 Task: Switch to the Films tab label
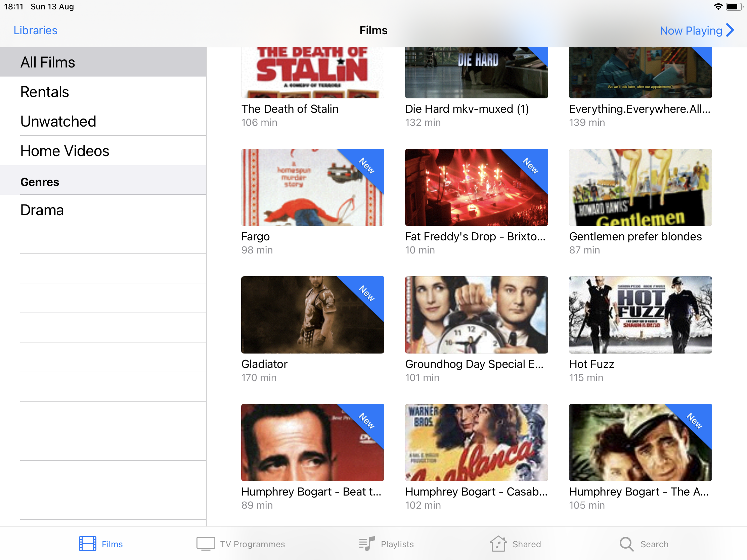(112, 544)
